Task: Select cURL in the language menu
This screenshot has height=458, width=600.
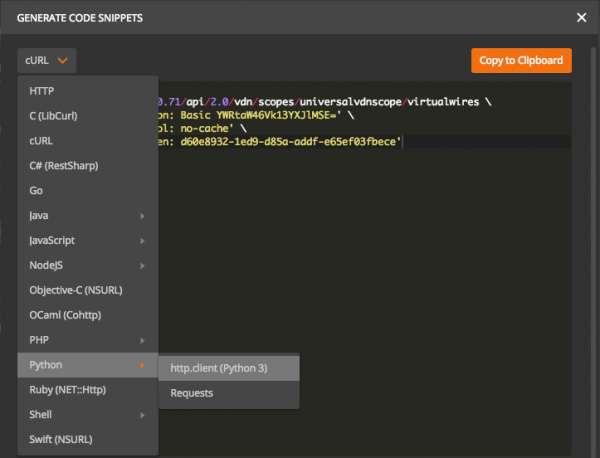Action: tap(42, 141)
